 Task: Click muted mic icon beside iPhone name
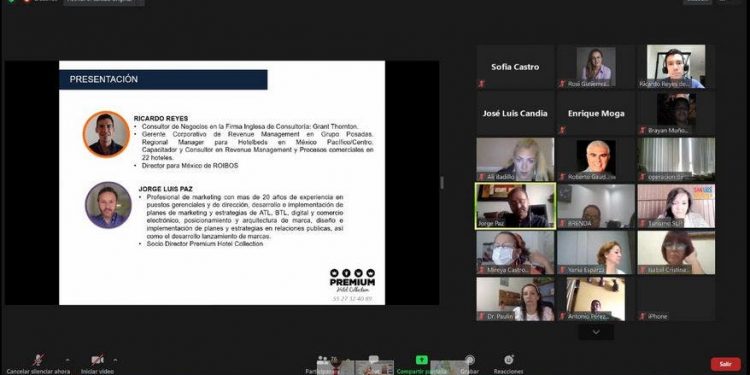pyautogui.click(x=643, y=316)
